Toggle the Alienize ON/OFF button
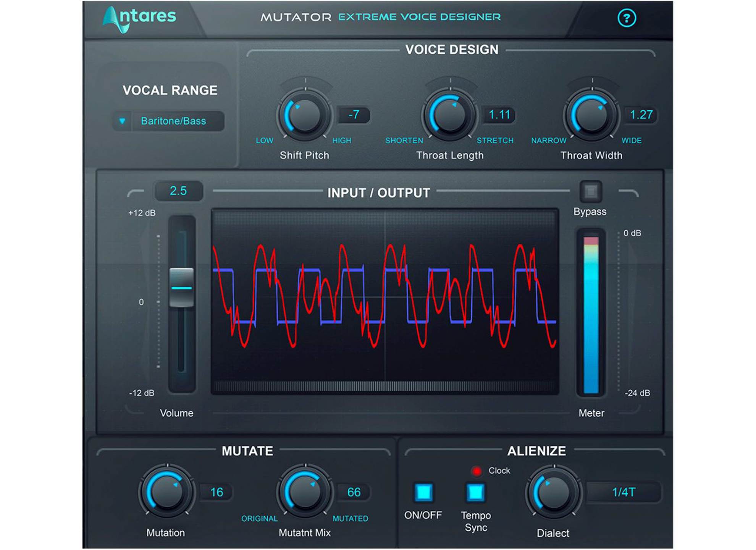This screenshot has height=550, width=756. 424,492
